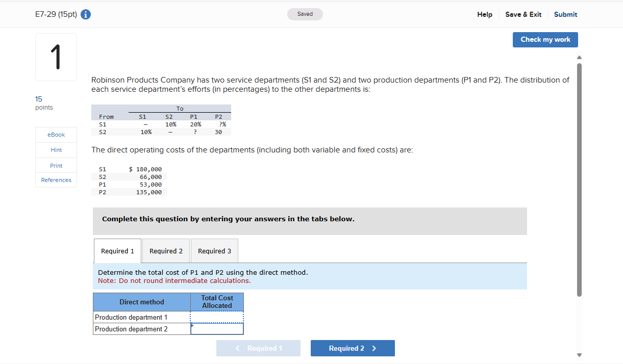This screenshot has height=364, width=623.
Task: Click the Production department 1 label
Action: click(131, 317)
